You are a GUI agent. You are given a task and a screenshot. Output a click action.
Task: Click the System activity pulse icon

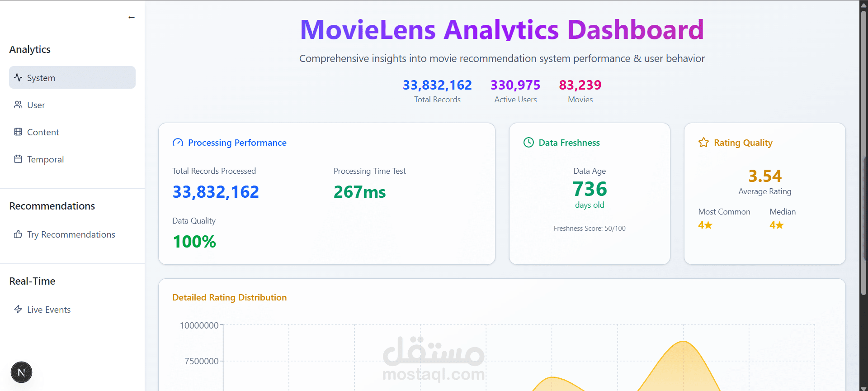[x=18, y=77]
